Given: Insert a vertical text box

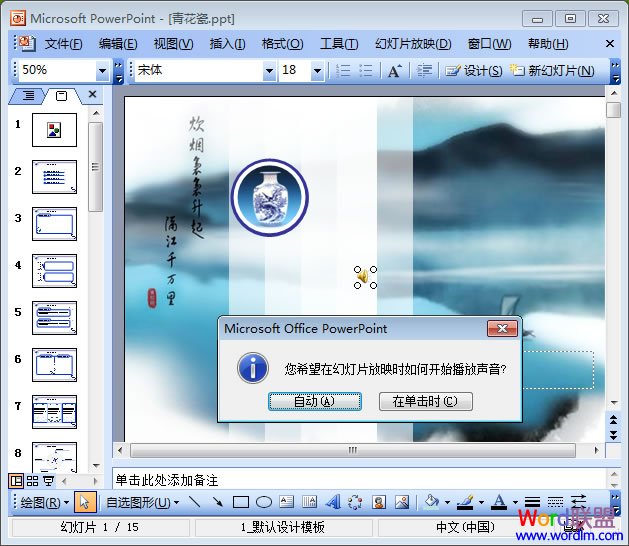Looking at the screenshot, I should pos(309,502).
